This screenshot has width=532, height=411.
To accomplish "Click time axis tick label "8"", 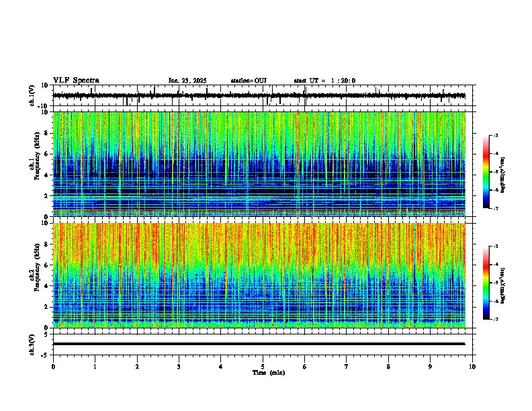I will (388, 367).
